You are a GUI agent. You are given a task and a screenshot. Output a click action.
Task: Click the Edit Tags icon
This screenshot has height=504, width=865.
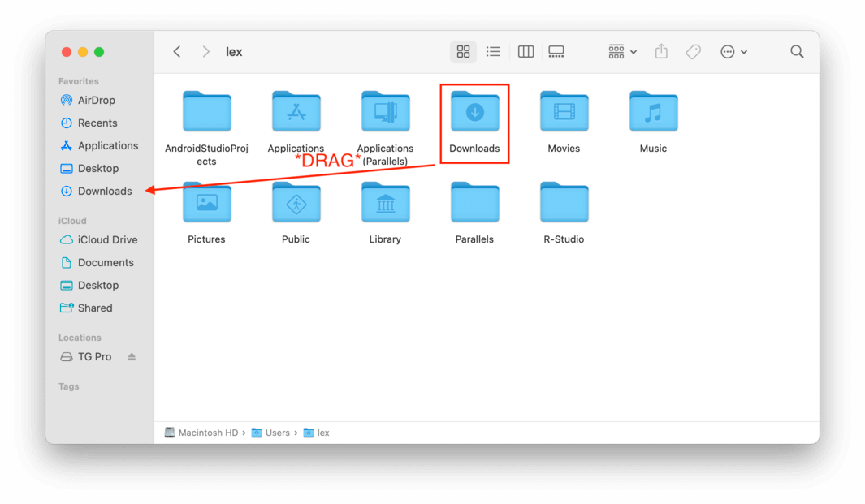coord(693,52)
